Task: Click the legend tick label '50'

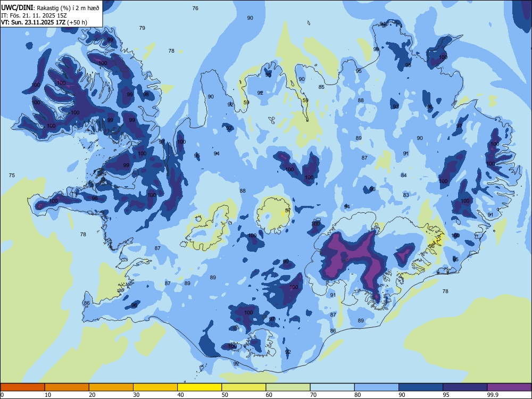Action: (x=225, y=395)
